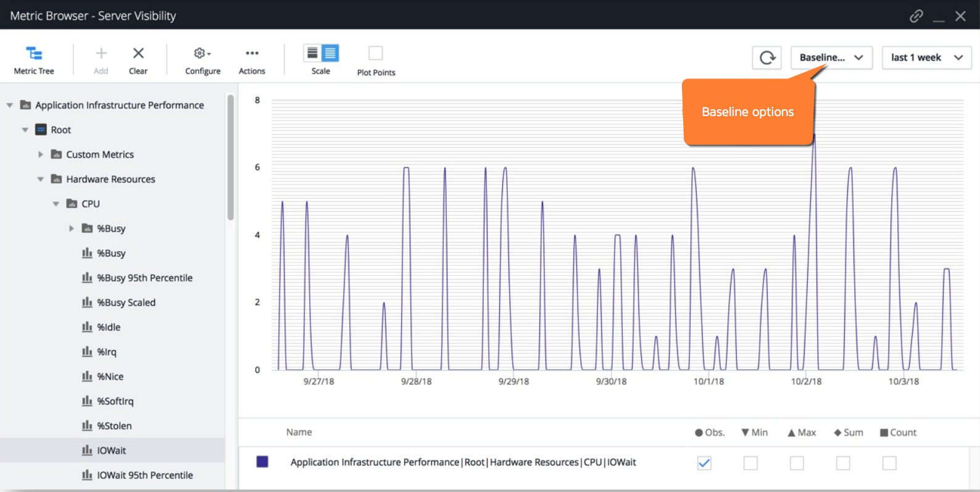
Task: Expand the %Busy folder
Action: coord(72,228)
